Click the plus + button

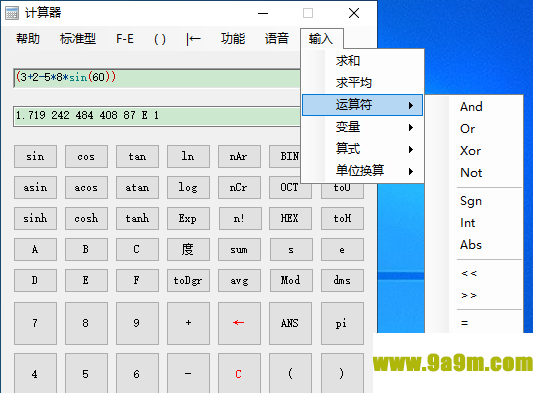coord(188,323)
